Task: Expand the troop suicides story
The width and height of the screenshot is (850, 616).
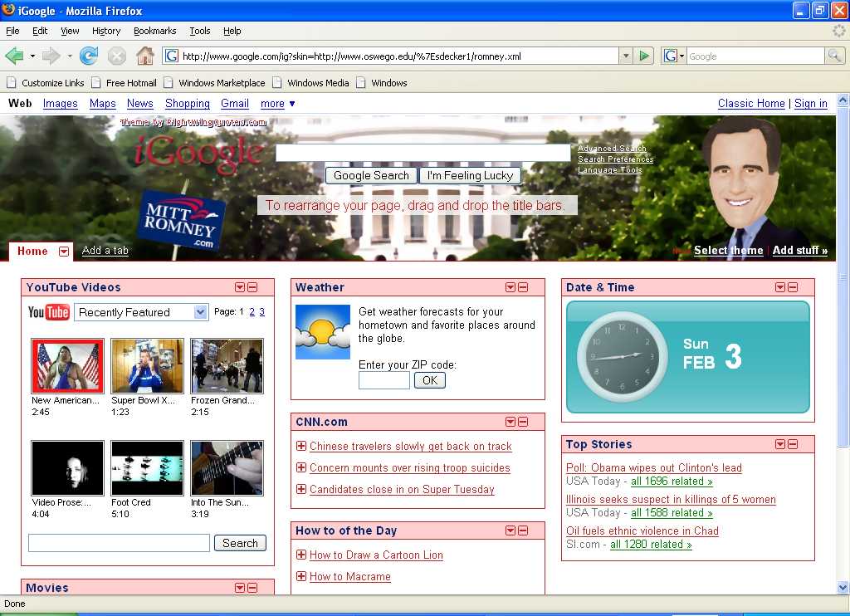Action: tap(301, 467)
